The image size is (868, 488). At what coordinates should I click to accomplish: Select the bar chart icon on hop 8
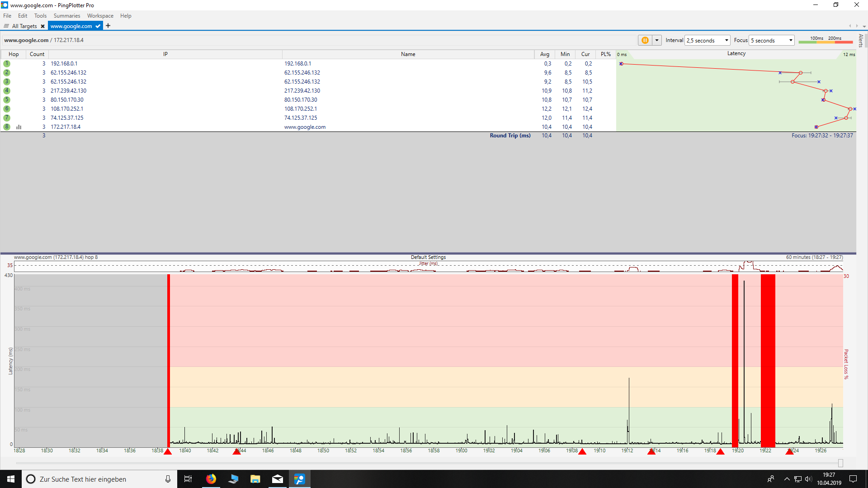pyautogui.click(x=19, y=127)
